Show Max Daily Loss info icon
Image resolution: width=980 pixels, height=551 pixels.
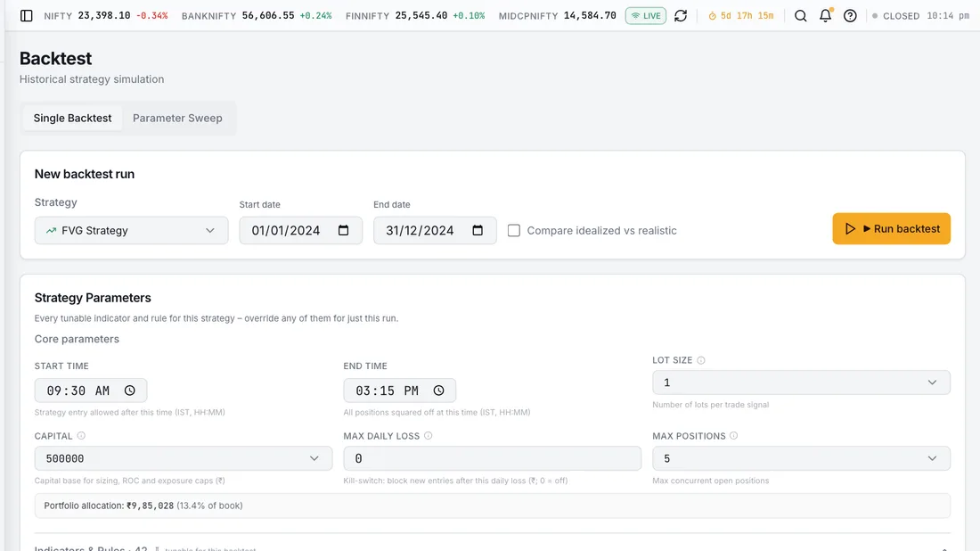click(429, 436)
